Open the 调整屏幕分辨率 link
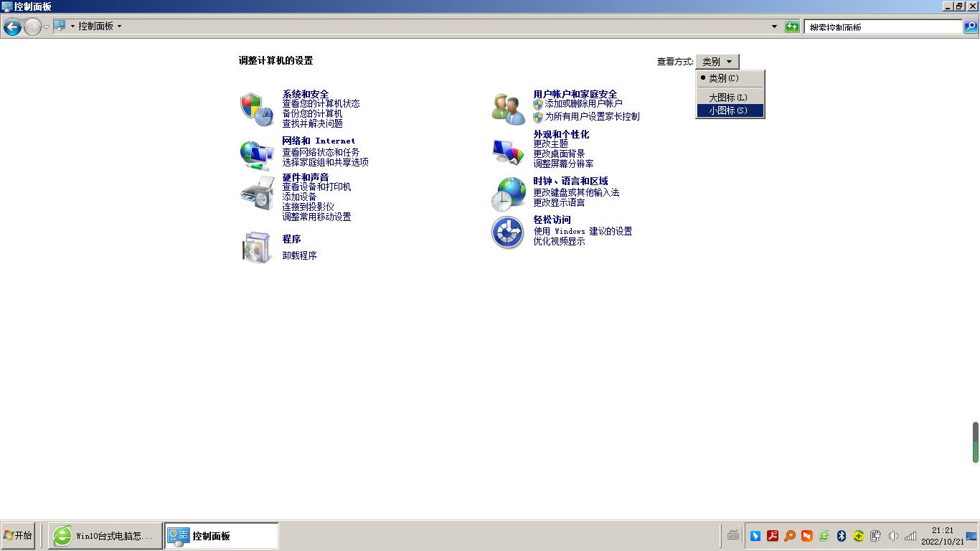 tap(563, 164)
